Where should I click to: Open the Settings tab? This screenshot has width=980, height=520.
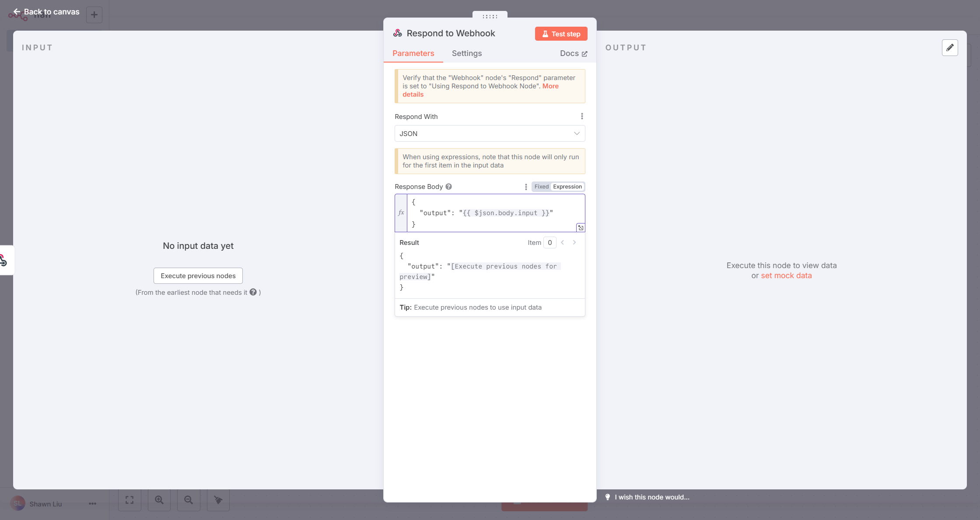click(x=466, y=53)
